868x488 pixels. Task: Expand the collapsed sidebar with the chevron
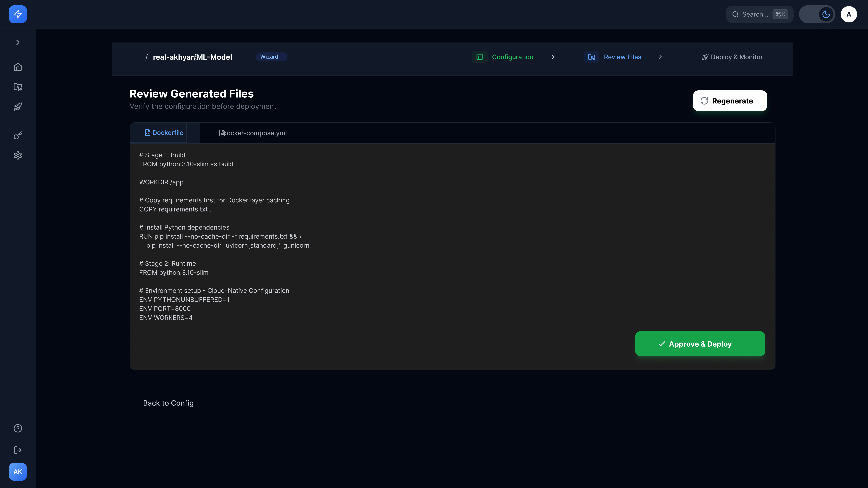(x=17, y=42)
